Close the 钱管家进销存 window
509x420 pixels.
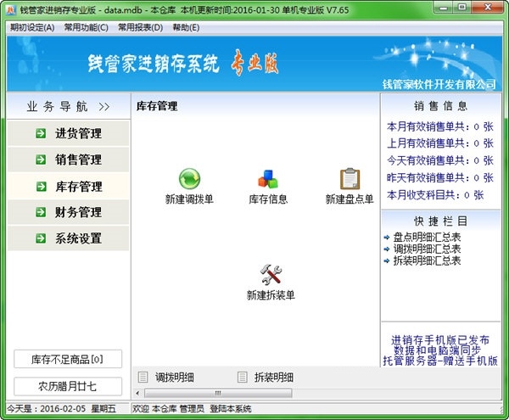pos(488,8)
